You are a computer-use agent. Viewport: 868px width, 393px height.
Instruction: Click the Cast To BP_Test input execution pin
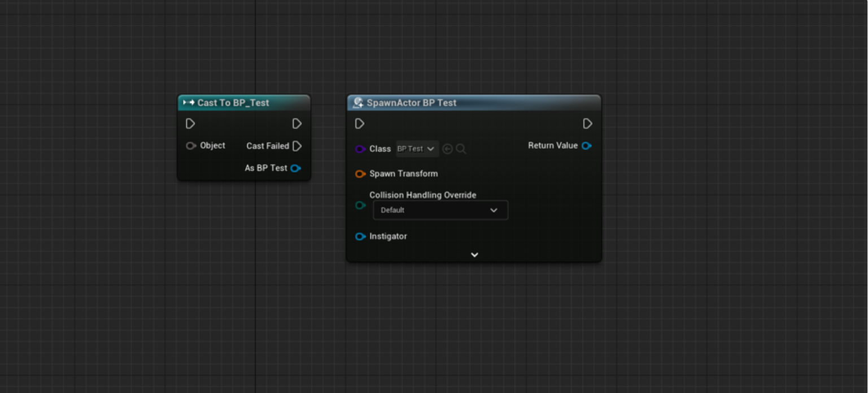point(190,124)
